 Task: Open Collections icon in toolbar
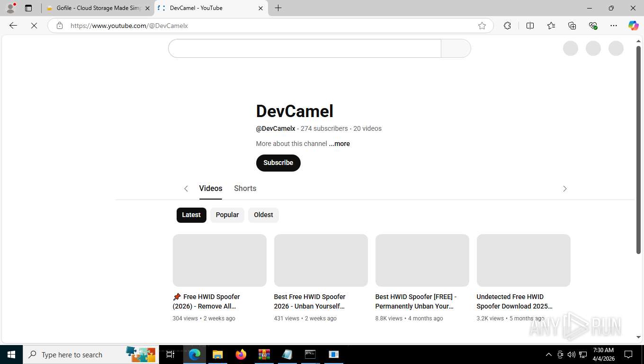point(572,26)
